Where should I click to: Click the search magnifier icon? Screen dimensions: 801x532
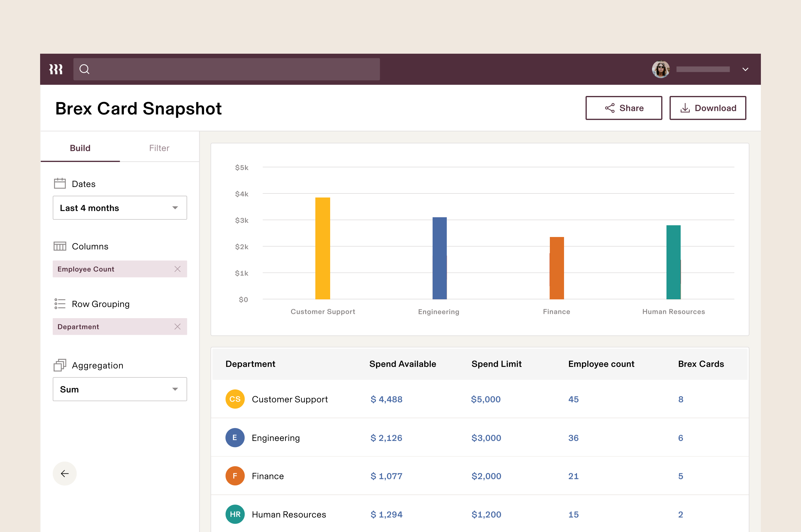pyautogui.click(x=84, y=69)
